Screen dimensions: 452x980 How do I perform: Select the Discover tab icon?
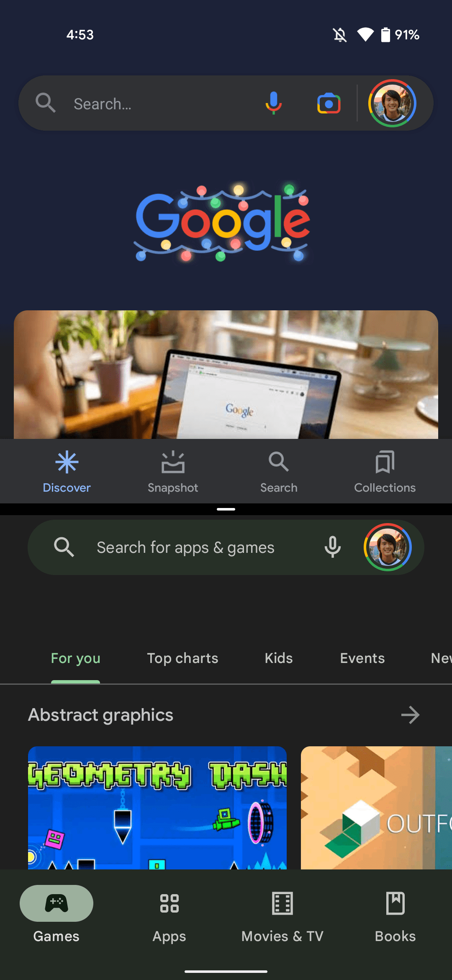tap(67, 462)
